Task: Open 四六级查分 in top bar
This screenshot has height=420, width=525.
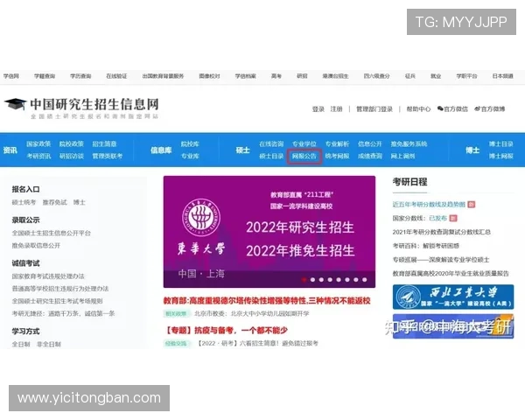Action: tap(376, 76)
